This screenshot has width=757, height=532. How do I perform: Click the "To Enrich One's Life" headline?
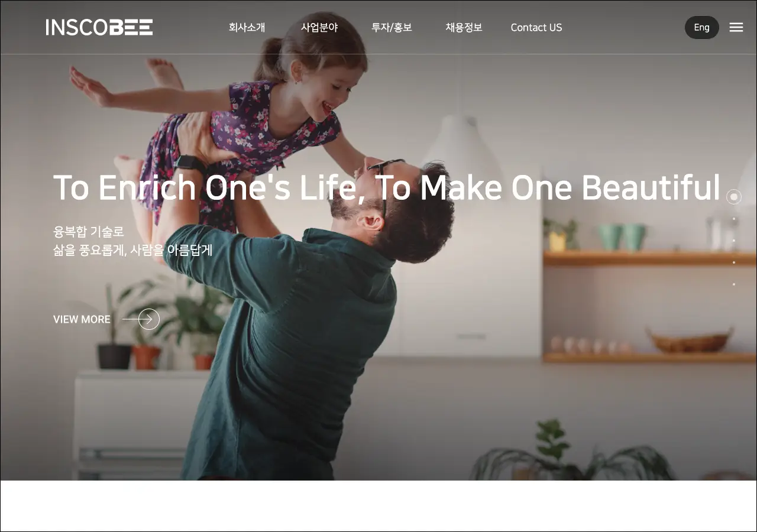point(387,187)
